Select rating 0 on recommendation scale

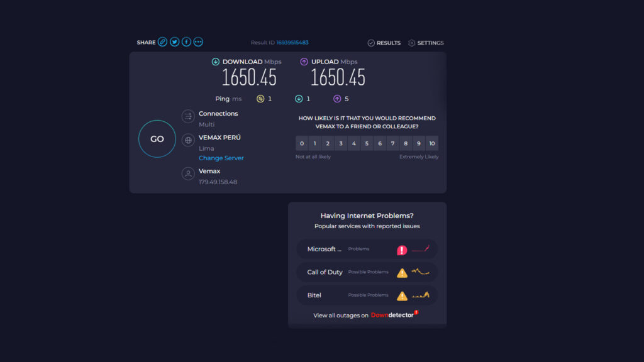tap(302, 143)
